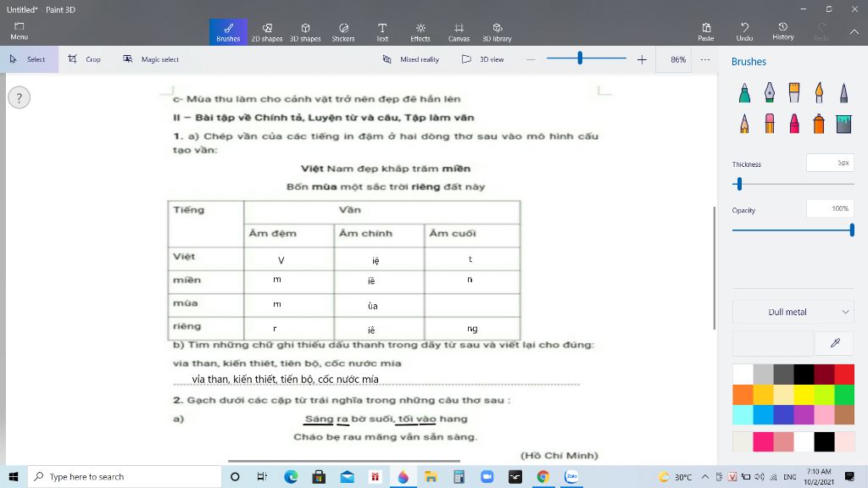Select the Pixel pen brush
Viewport: 868px width, 488px height.
(843, 92)
